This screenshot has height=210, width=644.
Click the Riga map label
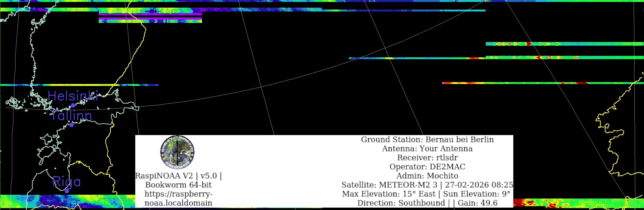(67, 182)
